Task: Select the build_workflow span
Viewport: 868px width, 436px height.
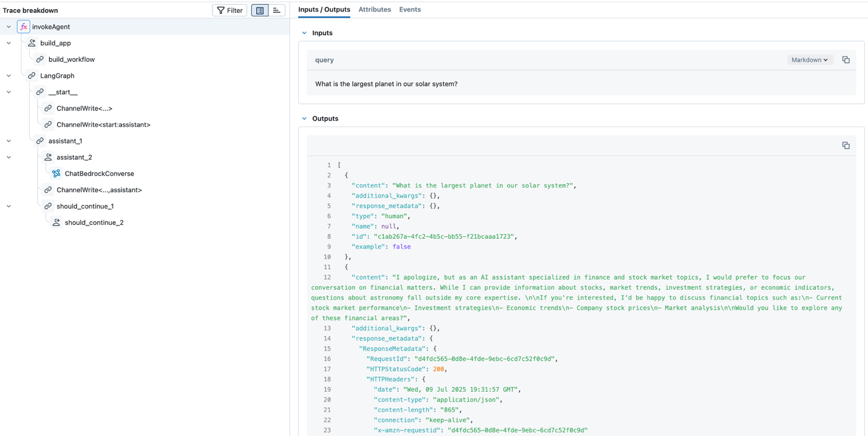Action: 72,59
